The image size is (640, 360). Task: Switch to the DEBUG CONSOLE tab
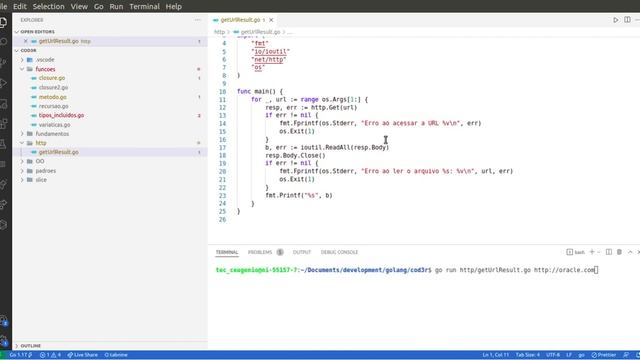339,252
